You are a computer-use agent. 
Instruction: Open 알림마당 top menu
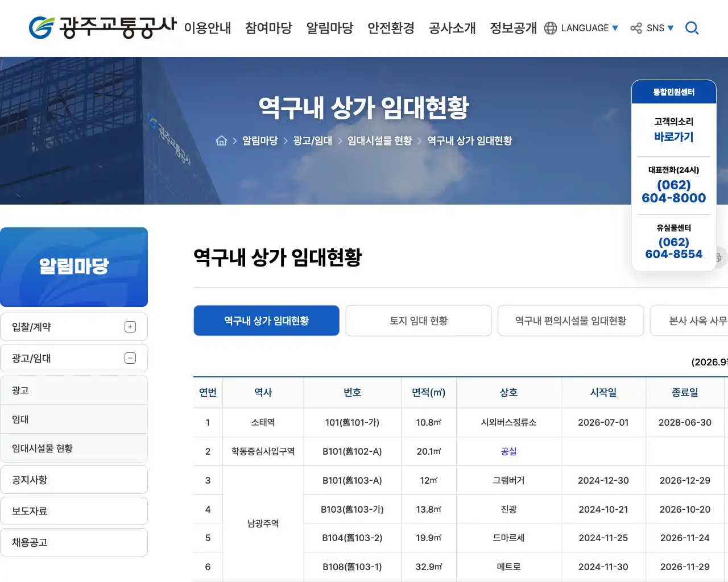pos(330,28)
